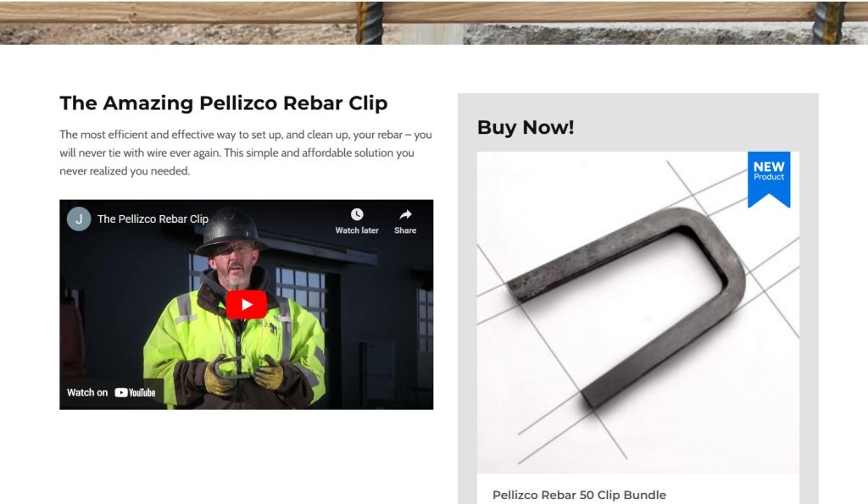This screenshot has height=504, width=868.
Task: Click the YouTube logo in the video
Action: tap(135, 392)
